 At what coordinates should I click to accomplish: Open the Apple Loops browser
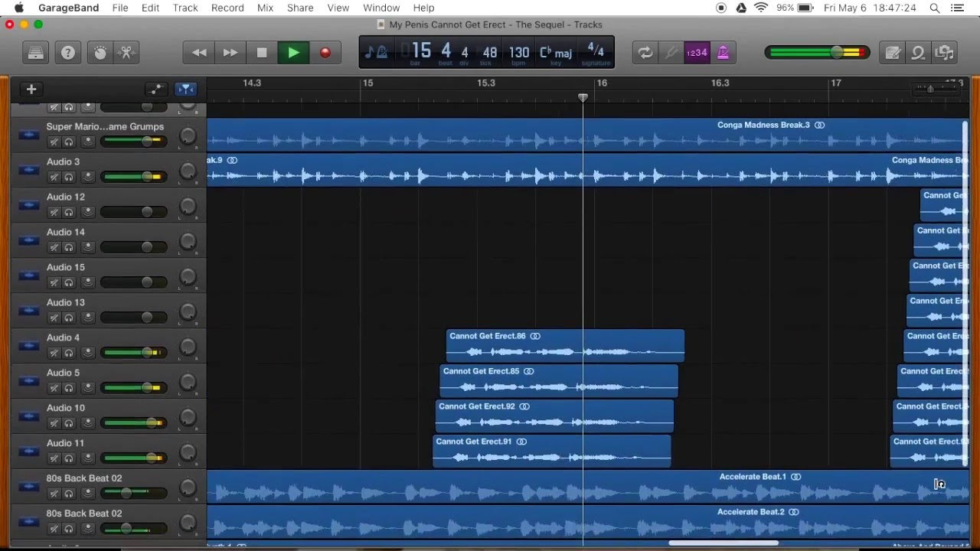[919, 53]
